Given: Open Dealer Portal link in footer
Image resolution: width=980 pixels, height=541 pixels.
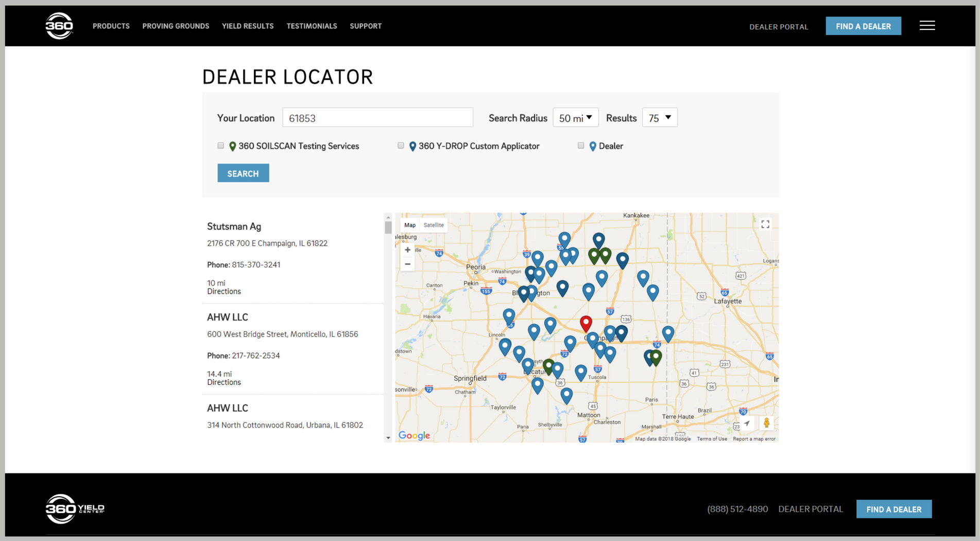Looking at the screenshot, I should point(811,509).
